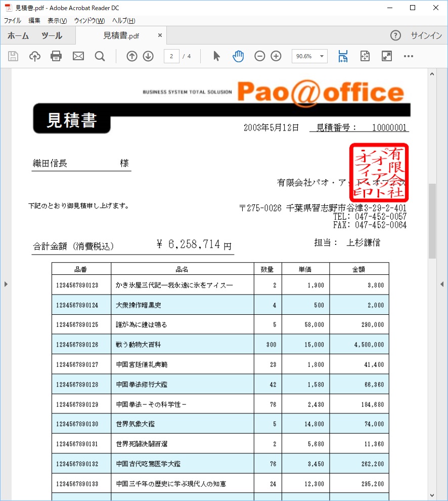The width and height of the screenshot is (448, 501).
Task: Zoom in with plus icon
Action: pos(276,56)
